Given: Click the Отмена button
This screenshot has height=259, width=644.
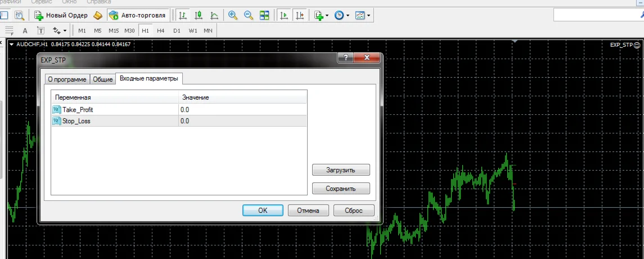Looking at the screenshot, I should (x=308, y=210).
